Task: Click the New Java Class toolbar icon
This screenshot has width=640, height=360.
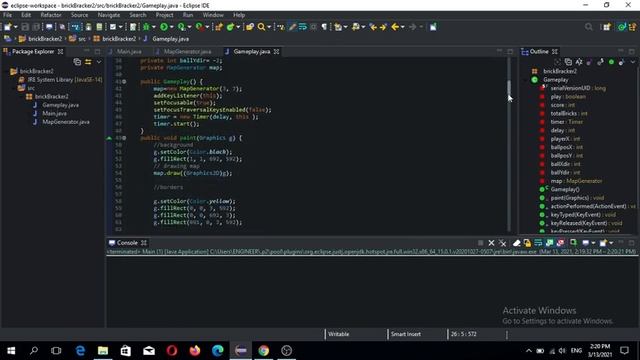Action: point(230,27)
